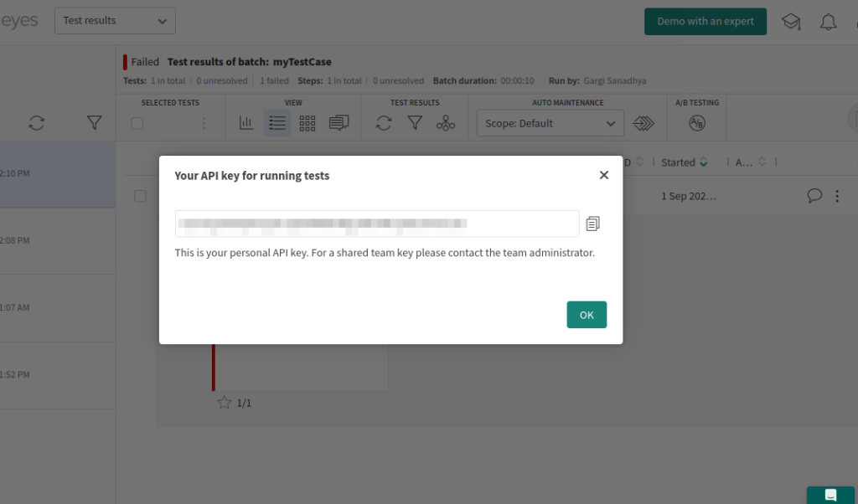This screenshot has width=858, height=504.
Task: Filter batches using the sidebar funnel icon
Action: coord(95,123)
